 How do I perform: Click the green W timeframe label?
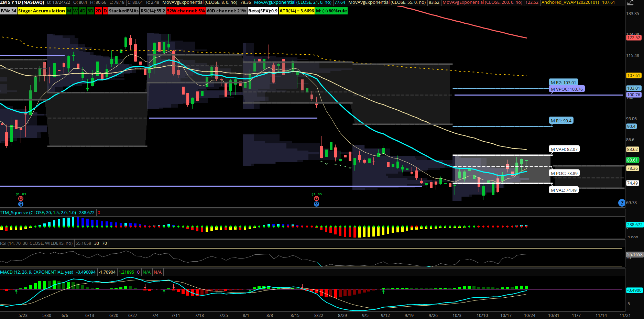click(76, 11)
